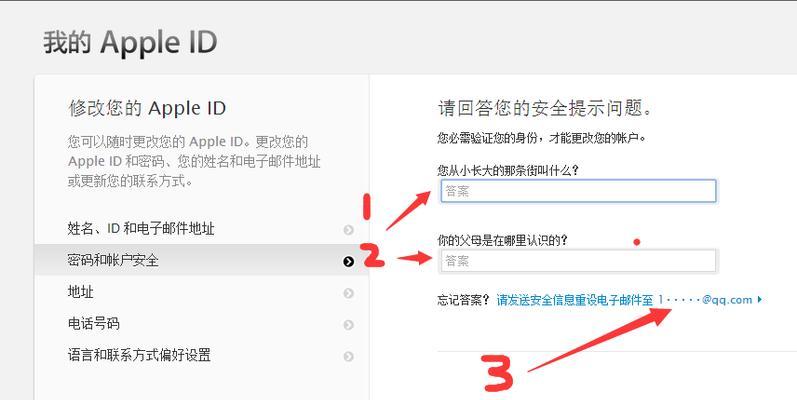Viewport: 797px width, 400px height.
Task: Click the 修改您的 Apple ID heading
Action: point(147,108)
